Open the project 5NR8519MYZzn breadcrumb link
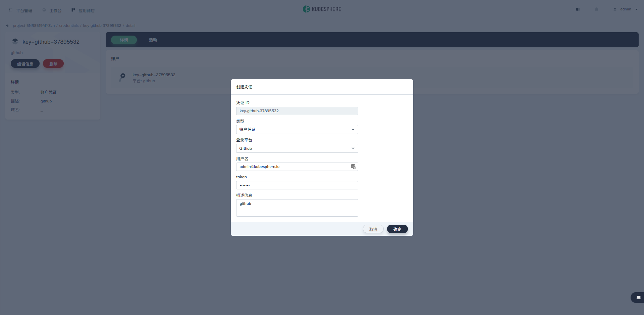This screenshot has width=644, height=315. click(x=34, y=26)
